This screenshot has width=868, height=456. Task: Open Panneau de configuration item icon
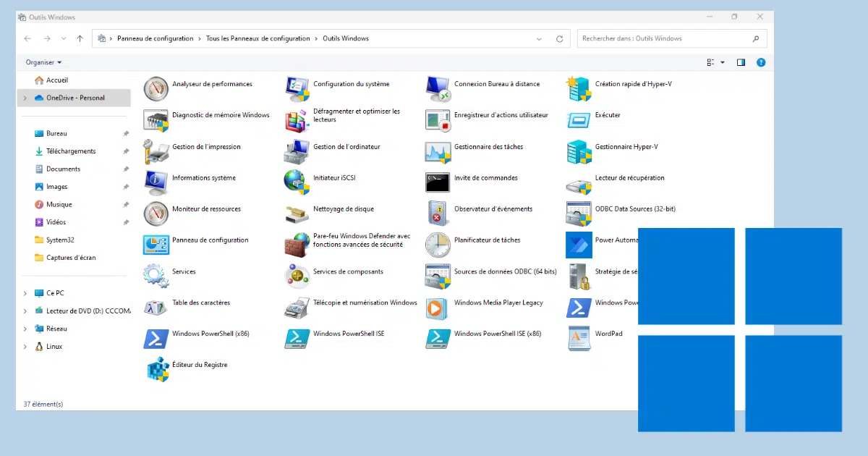coord(156,244)
